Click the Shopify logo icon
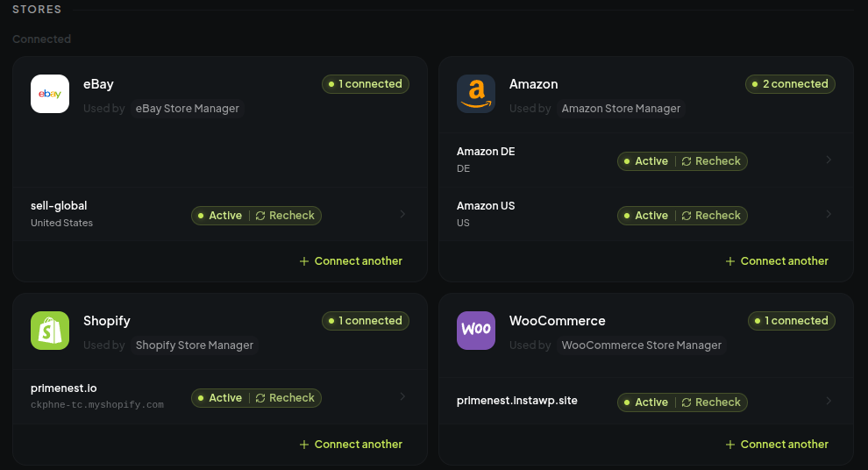The height and width of the screenshot is (470, 868). click(x=50, y=331)
